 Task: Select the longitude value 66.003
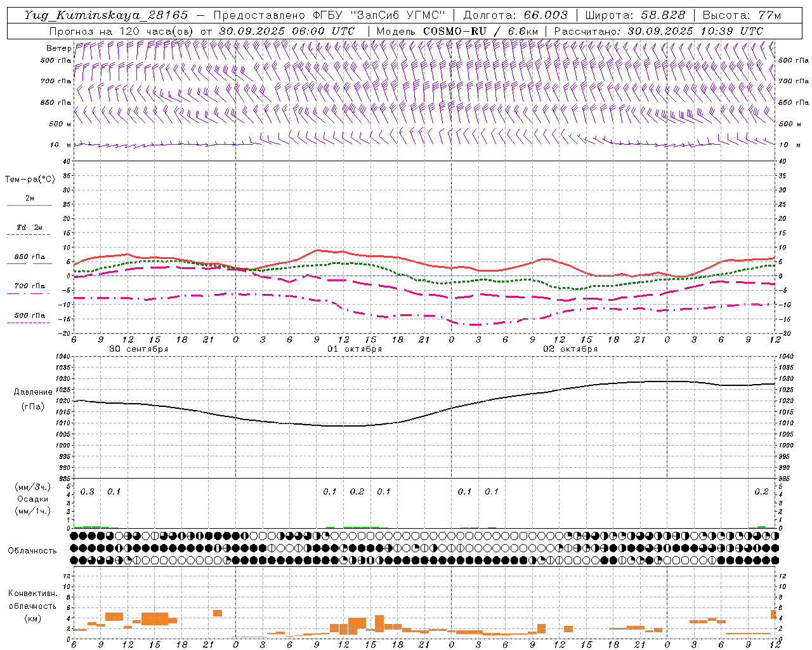(x=546, y=15)
